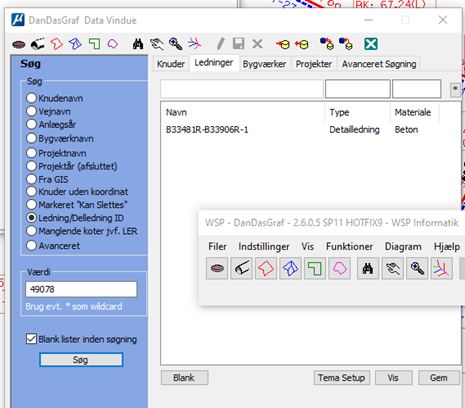Click the magnifier zoom icon in Data Vindue toolbar

pos(176,44)
